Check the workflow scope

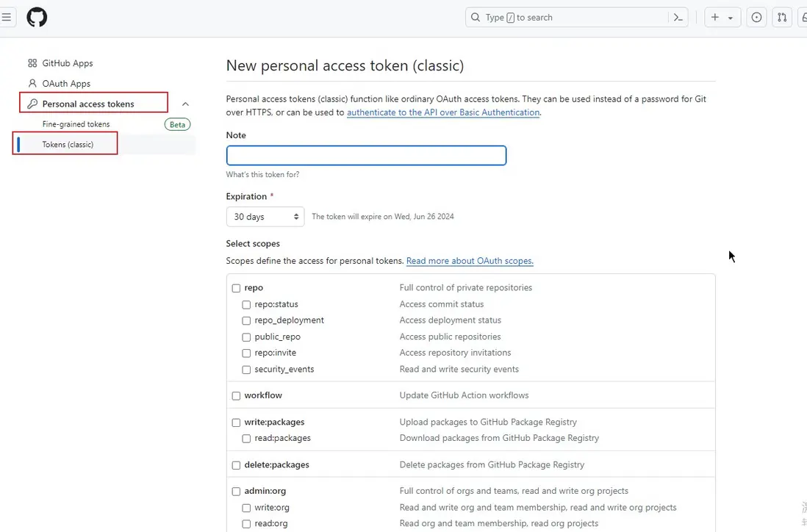coord(236,395)
